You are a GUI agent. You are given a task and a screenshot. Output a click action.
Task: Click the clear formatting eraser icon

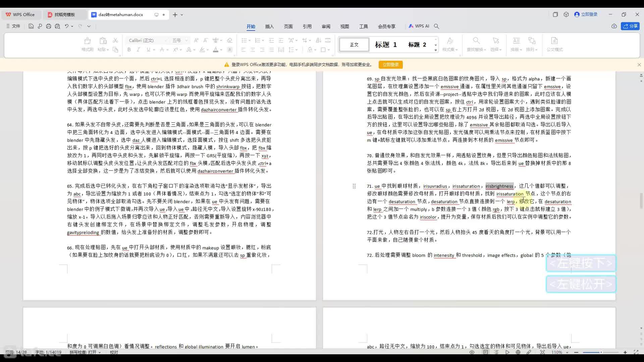[x=230, y=40]
